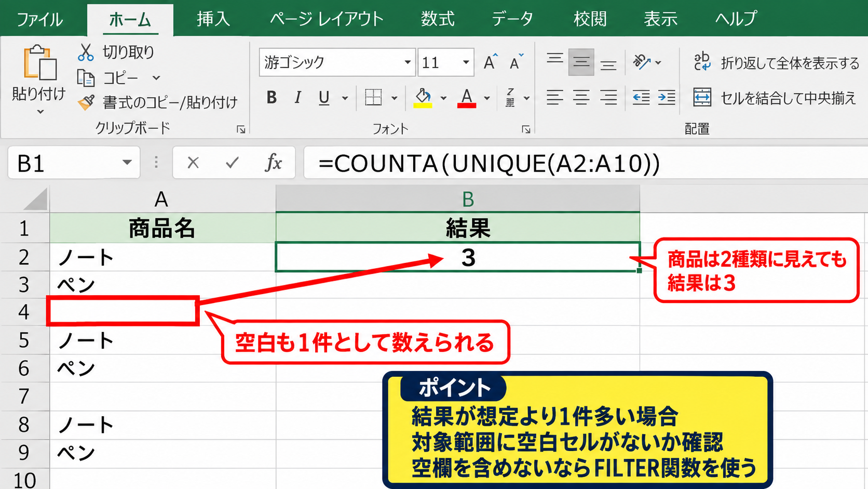Apply red font color A
The height and width of the screenshot is (489, 868).
[x=467, y=97]
